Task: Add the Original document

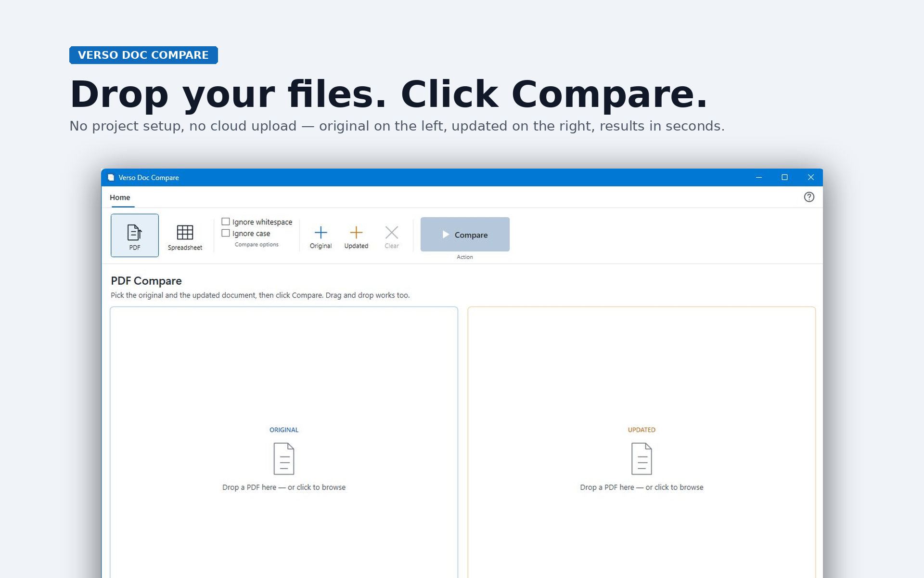Action: tap(321, 237)
